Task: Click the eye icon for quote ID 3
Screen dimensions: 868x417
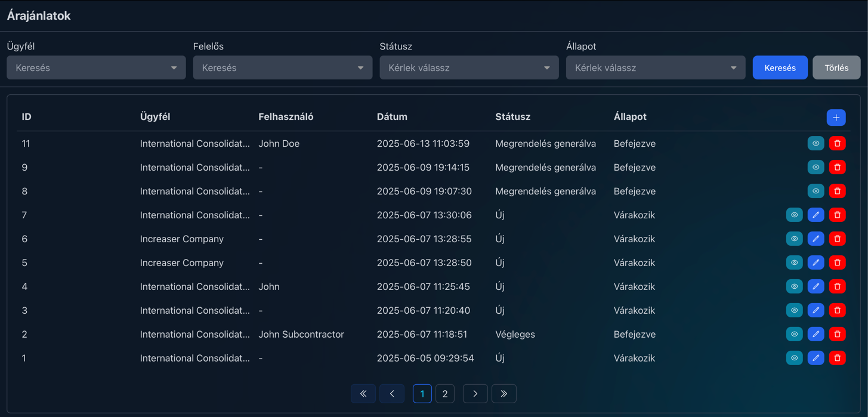Action: 794,310
